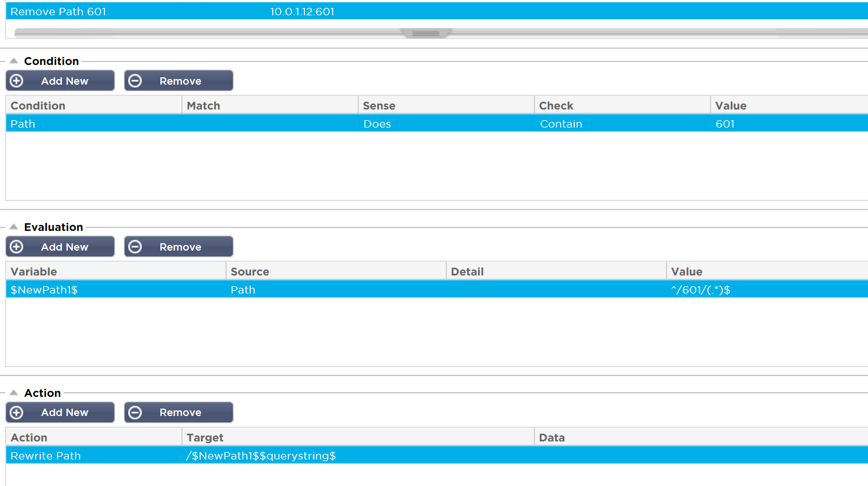Click plus icon in Action Add New
868x486 pixels.
17,413
